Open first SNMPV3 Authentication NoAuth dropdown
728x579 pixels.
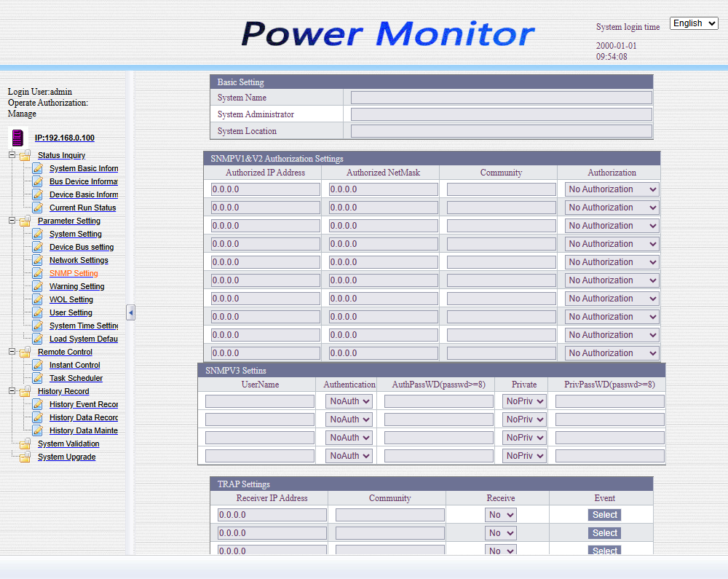pyautogui.click(x=349, y=401)
